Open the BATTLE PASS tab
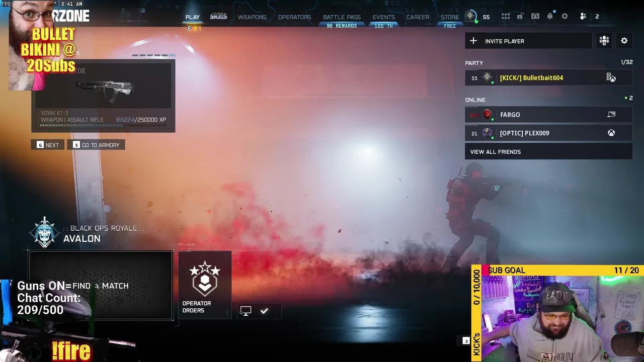Viewport: 644px width, 362px height. click(342, 17)
